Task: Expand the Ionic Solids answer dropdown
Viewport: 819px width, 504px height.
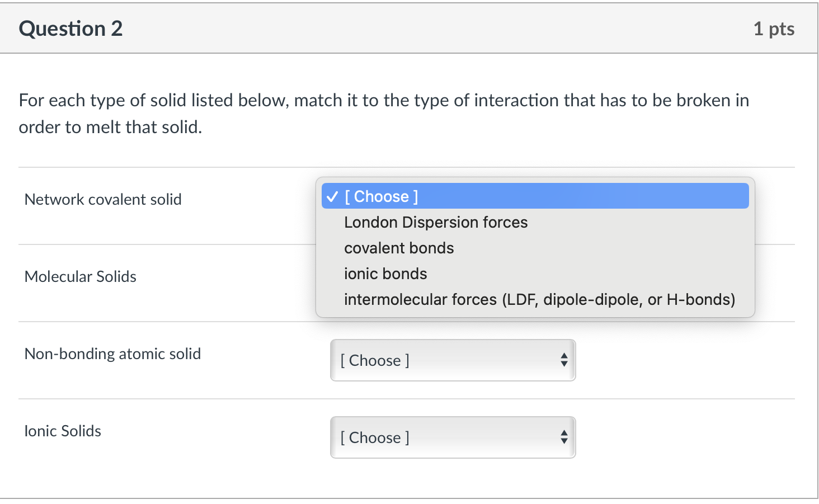Action: click(453, 437)
